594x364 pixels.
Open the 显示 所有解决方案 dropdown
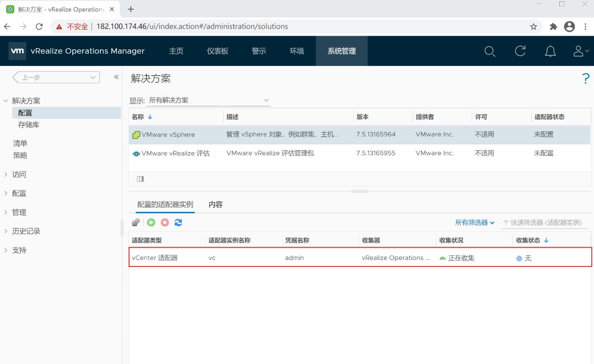click(209, 101)
